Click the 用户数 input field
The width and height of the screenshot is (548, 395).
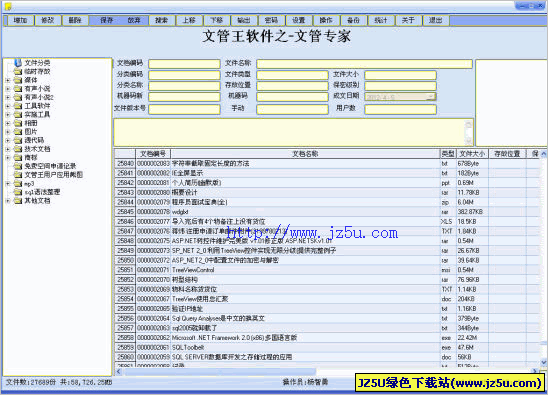coord(401,110)
